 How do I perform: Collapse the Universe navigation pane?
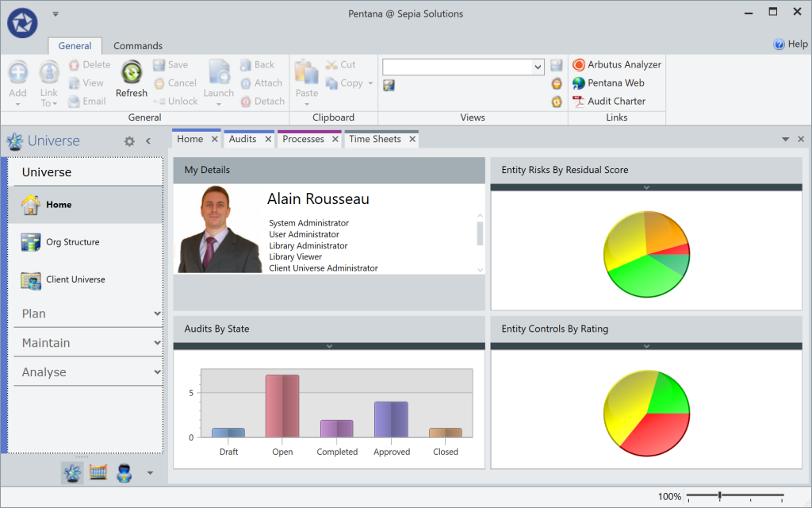coord(148,141)
